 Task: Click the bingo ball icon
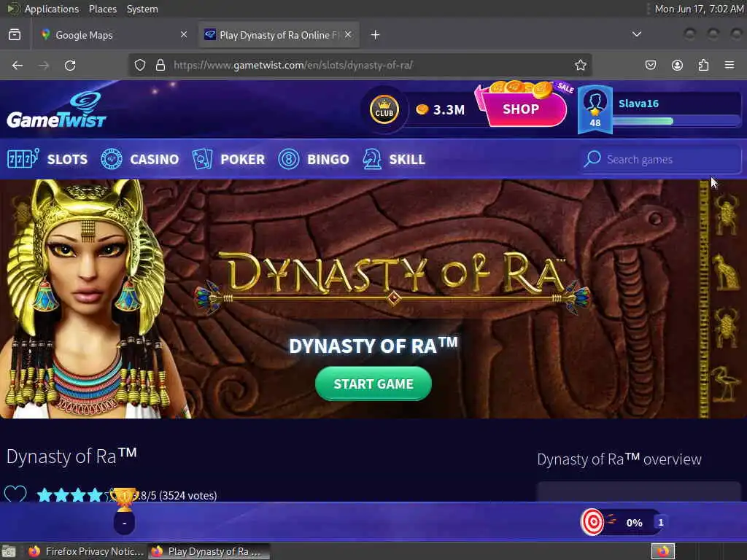(x=289, y=159)
